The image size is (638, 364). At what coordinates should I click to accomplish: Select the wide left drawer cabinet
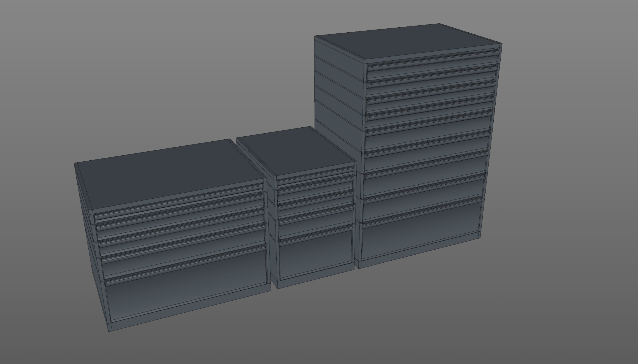click(x=173, y=235)
